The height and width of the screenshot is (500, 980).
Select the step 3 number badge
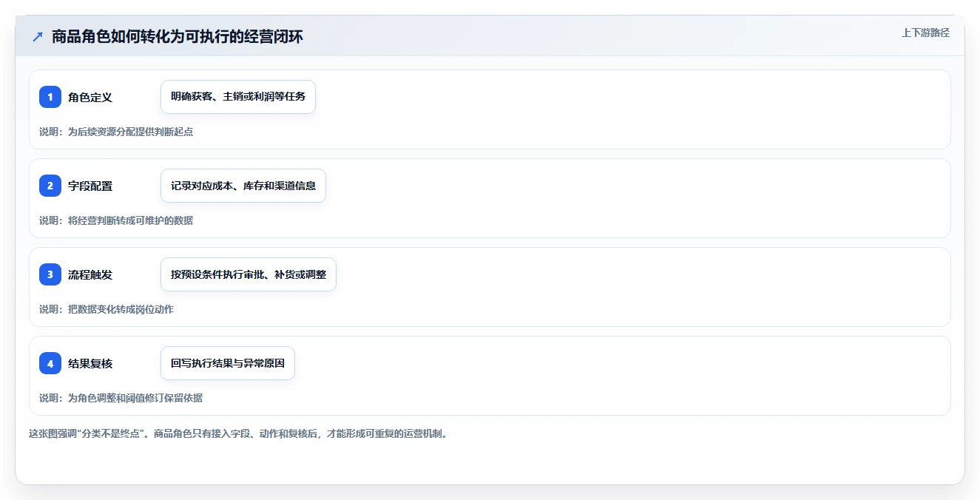click(50, 274)
